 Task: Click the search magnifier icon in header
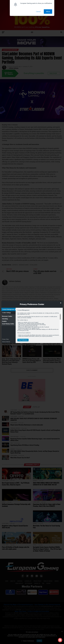coord(61,32)
